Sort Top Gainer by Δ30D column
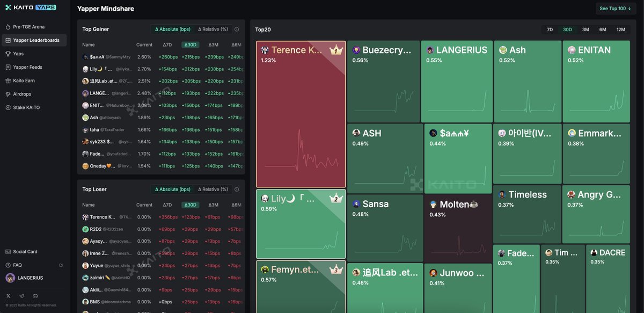 coord(190,45)
